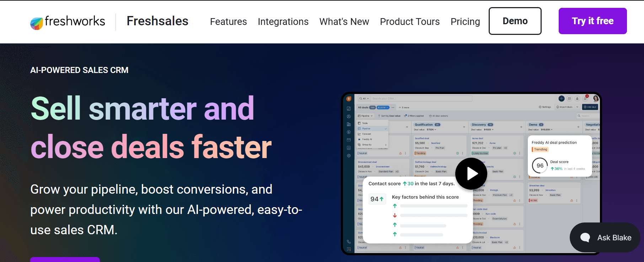Click the freshworks logo
Viewport: 644px width, 262px height.
coord(68,22)
